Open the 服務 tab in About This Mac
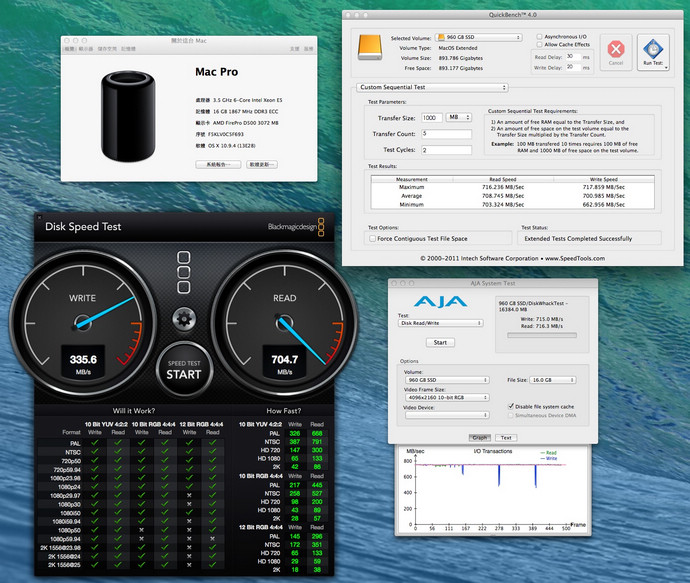Screen dimensions: 690x583 pos(308,49)
